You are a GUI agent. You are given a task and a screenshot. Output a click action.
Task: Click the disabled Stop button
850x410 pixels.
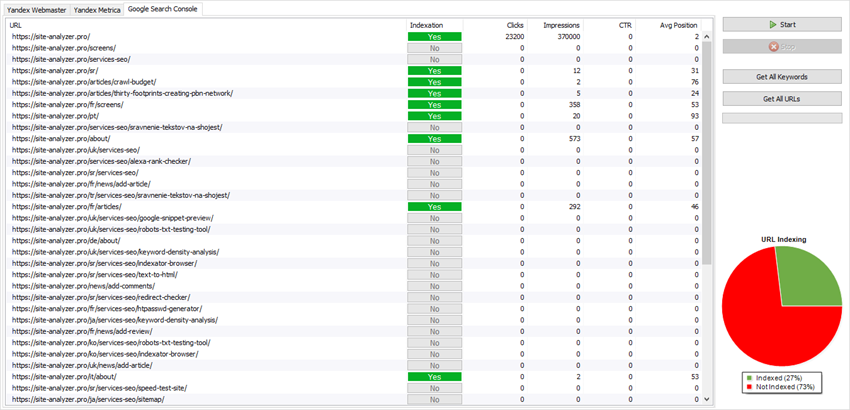pyautogui.click(x=782, y=47)
